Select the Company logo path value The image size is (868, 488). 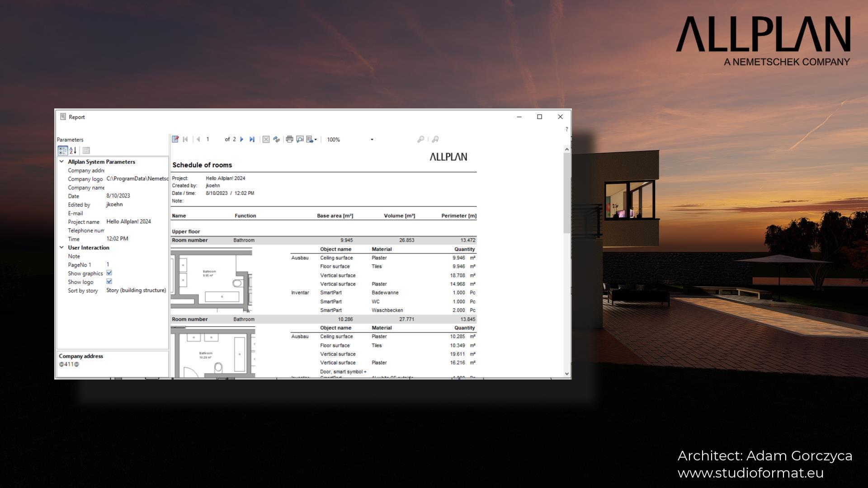137,179
